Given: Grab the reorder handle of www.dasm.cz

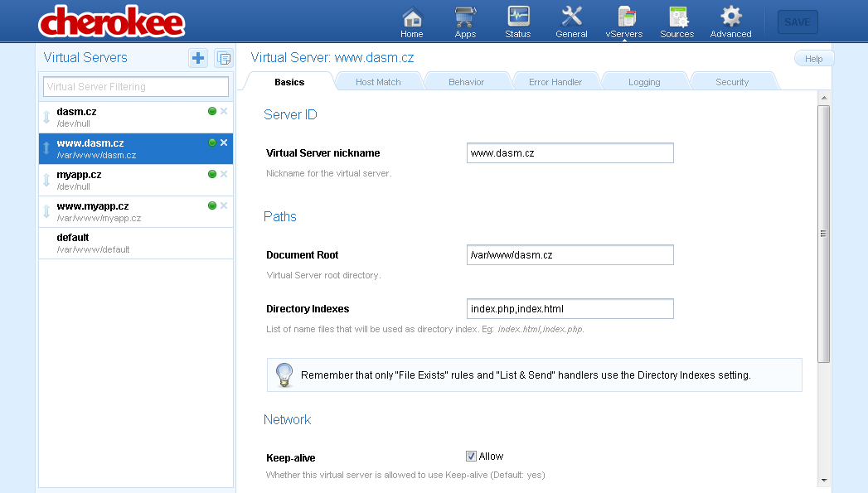Looking at the screenshot, I should point(46,148).
